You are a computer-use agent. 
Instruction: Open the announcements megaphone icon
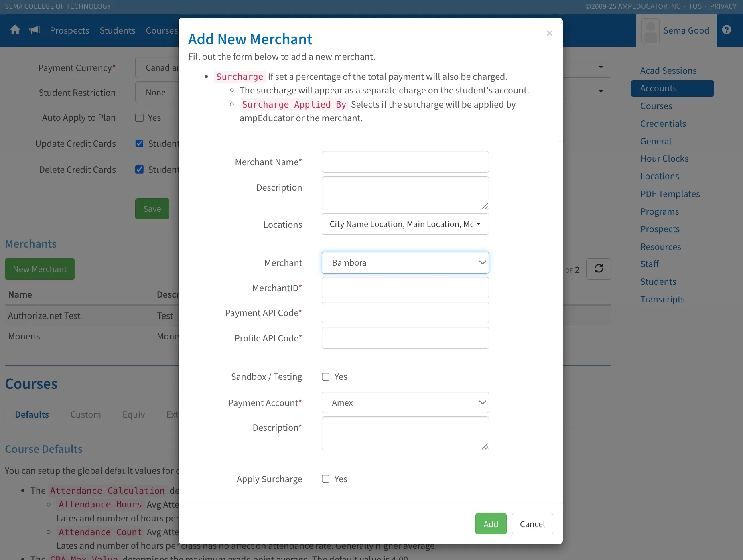click(35, 30)
